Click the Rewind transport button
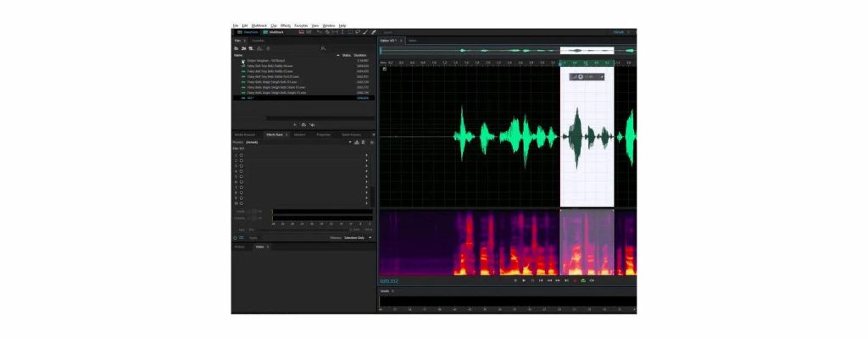 [549, 280]
